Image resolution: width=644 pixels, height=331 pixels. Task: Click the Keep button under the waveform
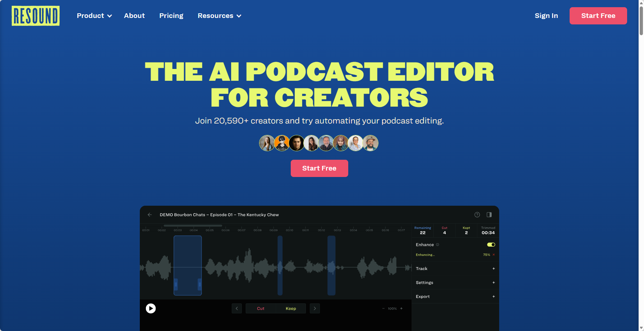point(291,308)
